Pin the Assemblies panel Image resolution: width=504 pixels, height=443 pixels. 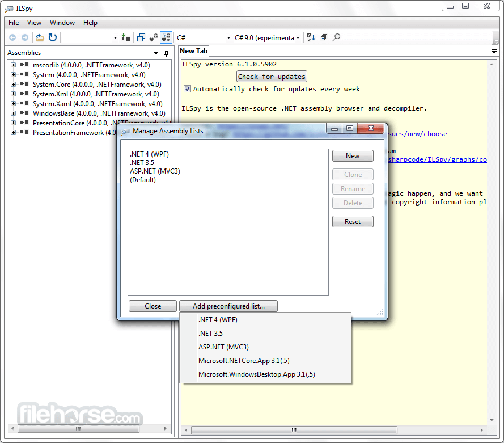[166, 53]
